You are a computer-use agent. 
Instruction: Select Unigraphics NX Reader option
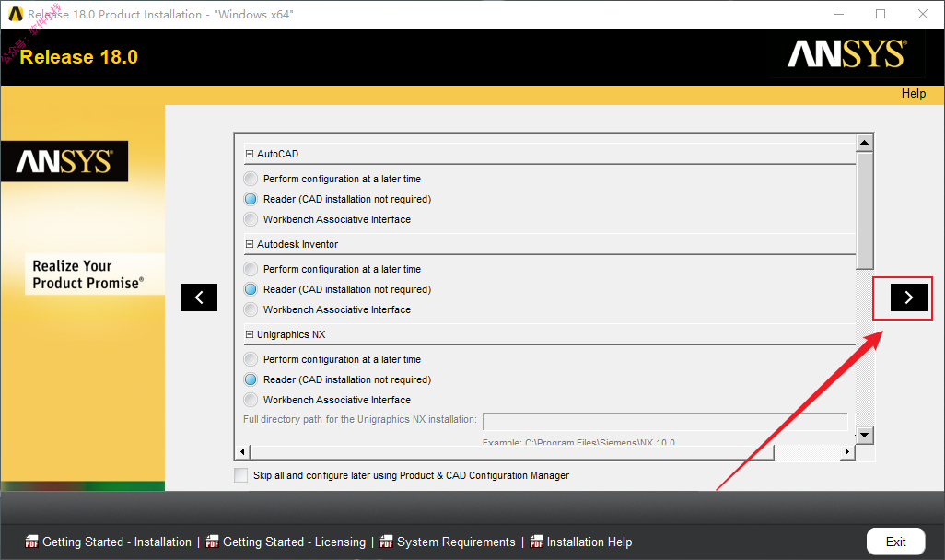pos(251,379)
